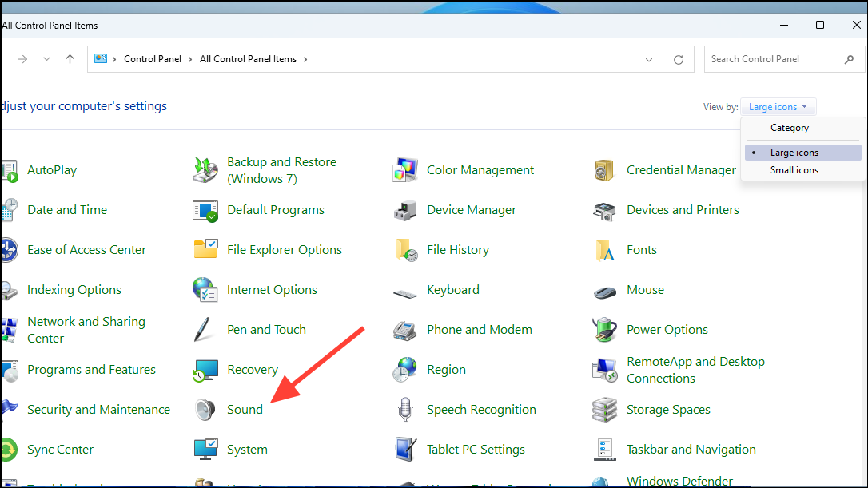
Task: Click the Sync Center green icon
Action: pos(9,450)
